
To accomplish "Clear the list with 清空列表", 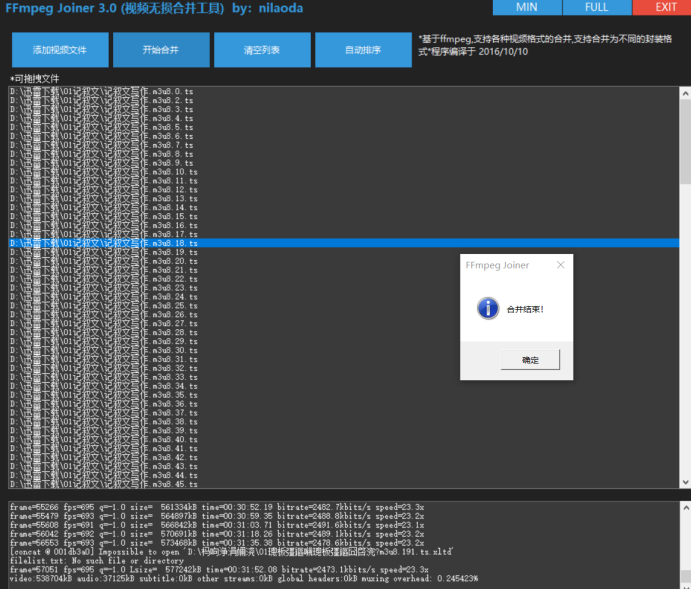I will pos(262,50).
